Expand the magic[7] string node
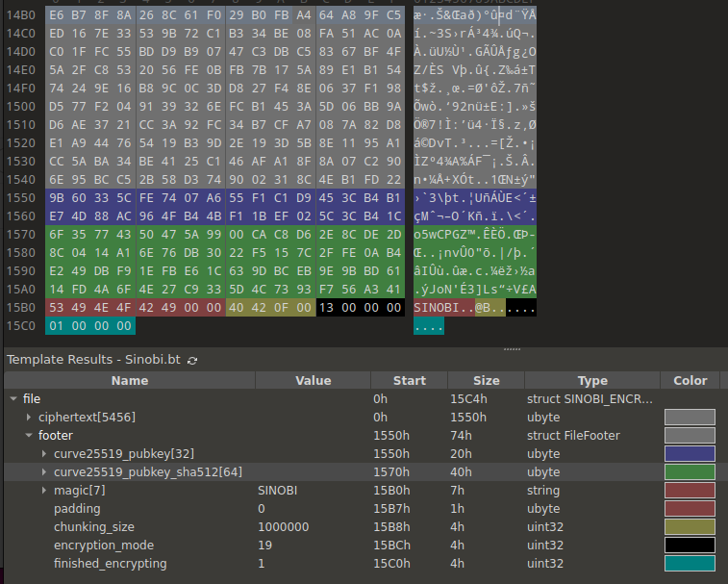The width and height of the screenshot is (728, 584). (44, 490)
